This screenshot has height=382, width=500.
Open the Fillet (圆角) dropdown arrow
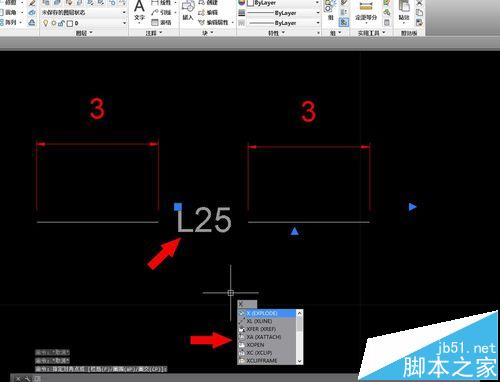coord(22,13)
